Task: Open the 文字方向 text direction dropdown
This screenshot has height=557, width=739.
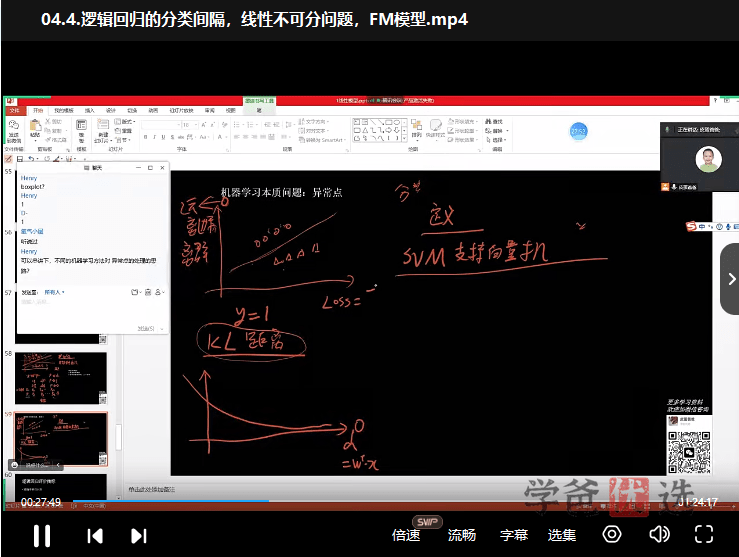Action: pos(314,122)
